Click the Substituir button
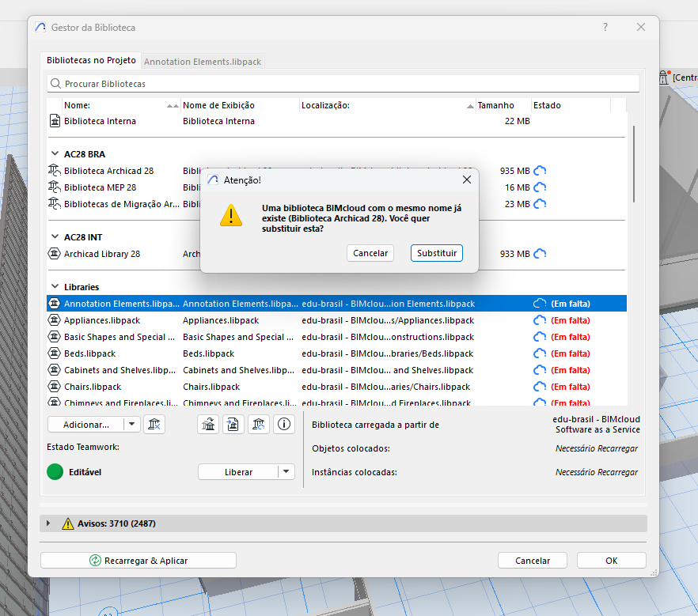698x616 pixels. pos(437,253)
